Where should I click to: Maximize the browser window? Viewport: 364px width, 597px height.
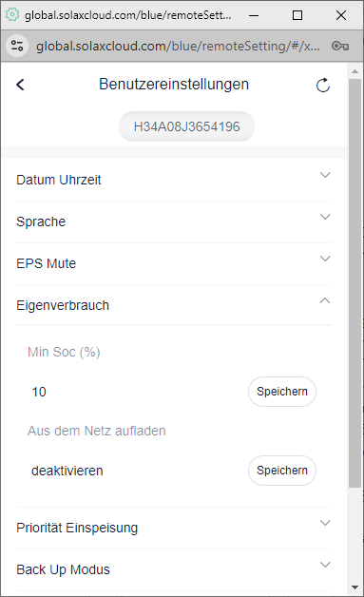click(297, 15)
